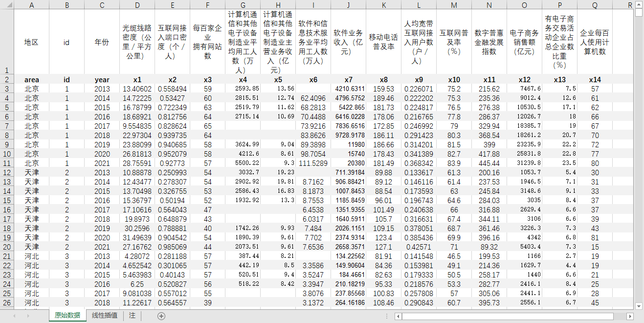The image size is (644, 323).
Task: Click the vertical scrollbar thumb
Action: 639,12
